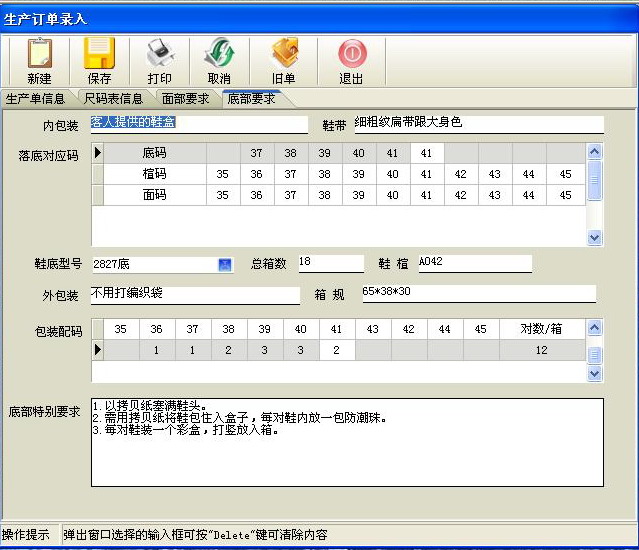The height and width of the screenshot is (550, 639).
Task: Click the white 41 cell in 底码 row
Action: coord(427,153)
